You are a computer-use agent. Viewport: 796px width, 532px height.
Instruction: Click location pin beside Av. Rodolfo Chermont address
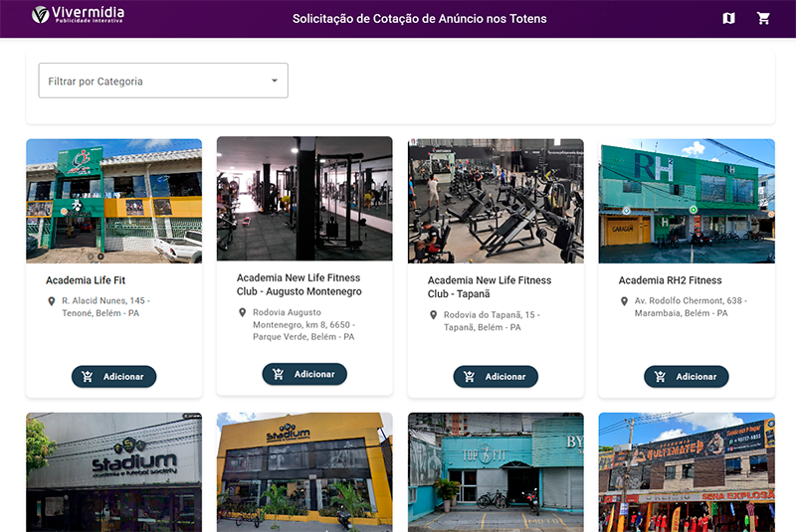point(624,301)
